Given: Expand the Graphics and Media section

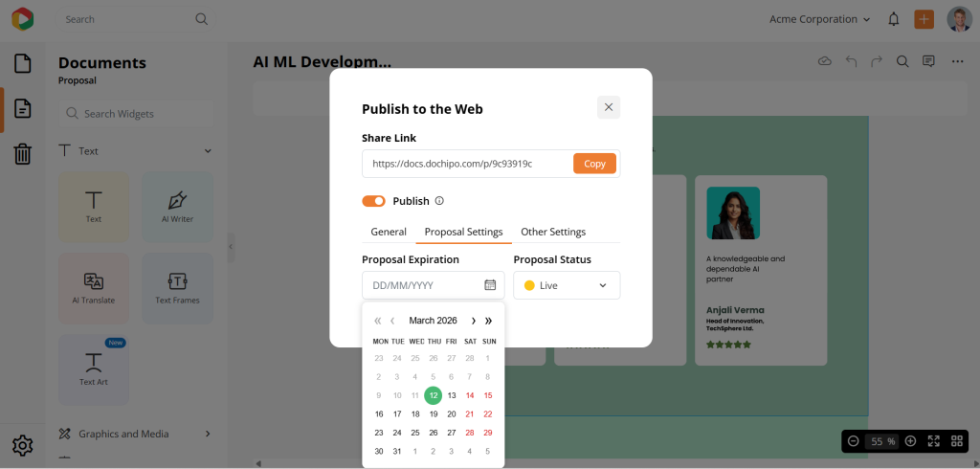Looking at the screenshot, I should coord(208,434).
